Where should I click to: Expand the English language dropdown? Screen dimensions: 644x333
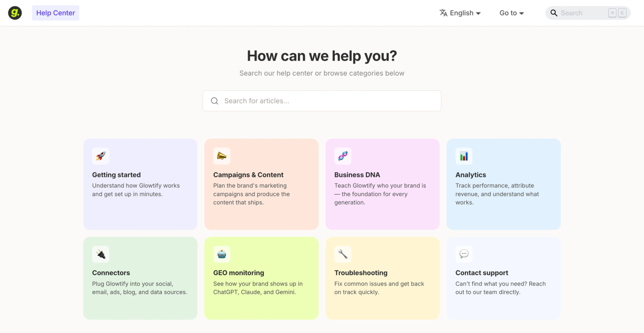pyautogui.click(x=460, y=13)
